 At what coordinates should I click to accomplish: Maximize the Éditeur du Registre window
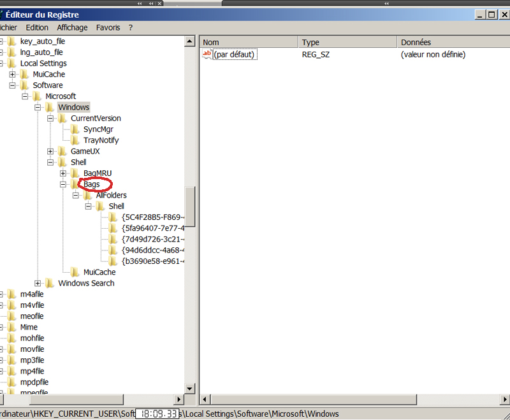click(x=492, y=15)
